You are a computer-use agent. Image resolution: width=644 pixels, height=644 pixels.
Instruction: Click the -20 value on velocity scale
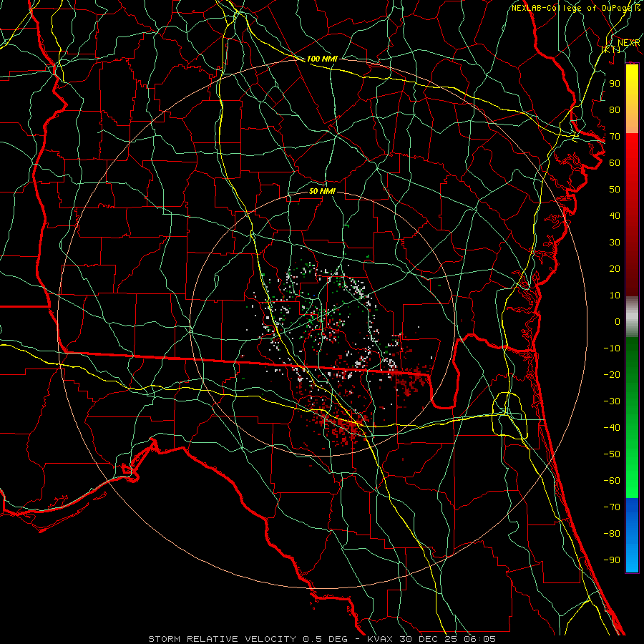pyautogui.click(x=612, y=374)
